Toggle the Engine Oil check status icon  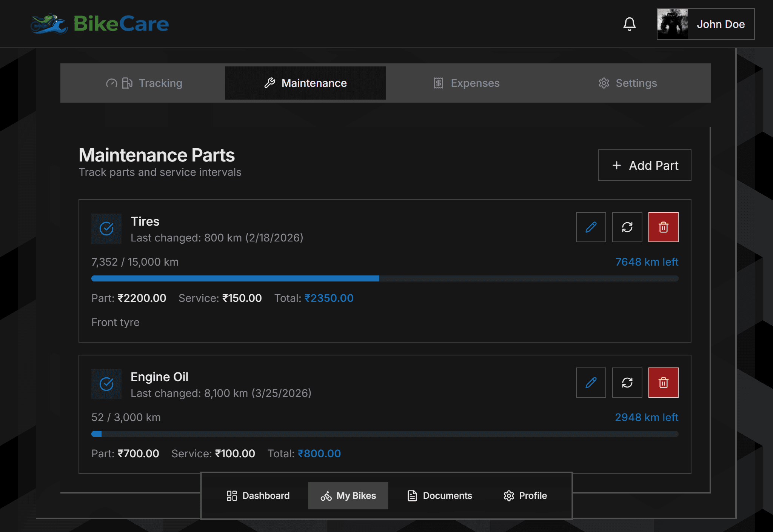pos(106,384)
